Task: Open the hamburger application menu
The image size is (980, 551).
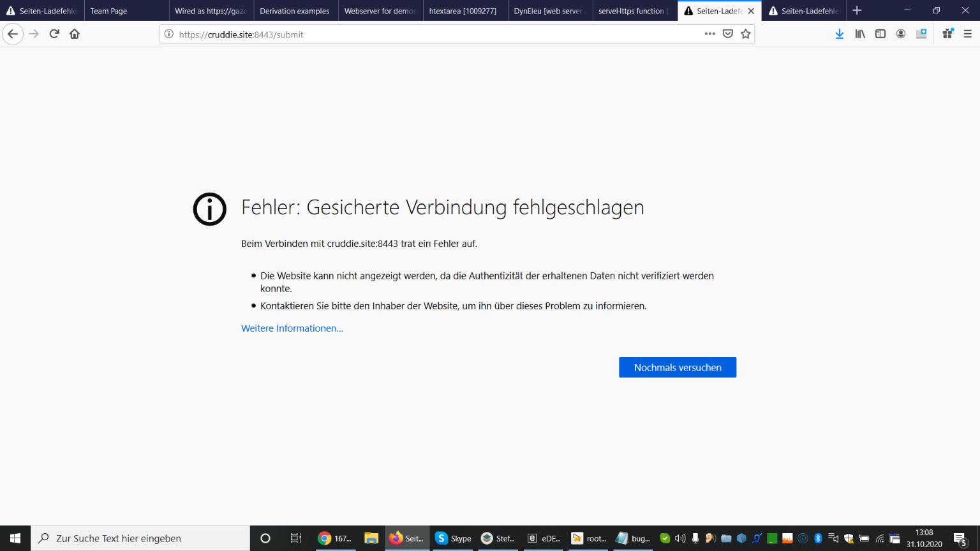Action: [967, 34]
